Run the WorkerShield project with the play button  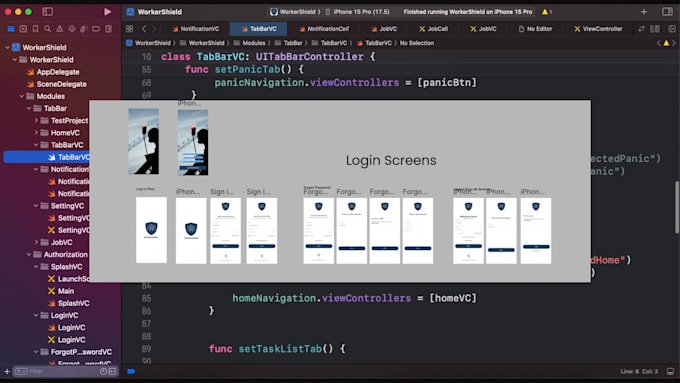click(108, 12)
